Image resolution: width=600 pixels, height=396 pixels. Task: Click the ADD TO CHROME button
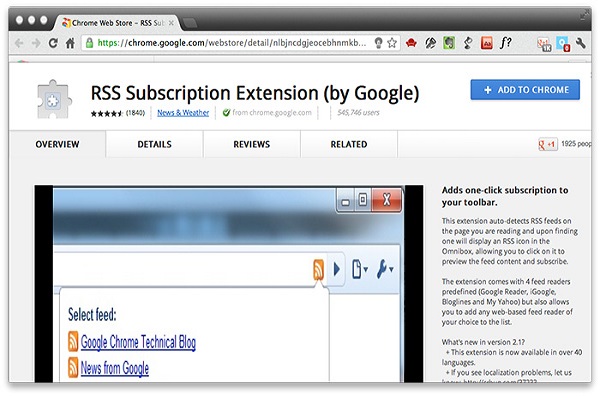[x=525, y=90]
